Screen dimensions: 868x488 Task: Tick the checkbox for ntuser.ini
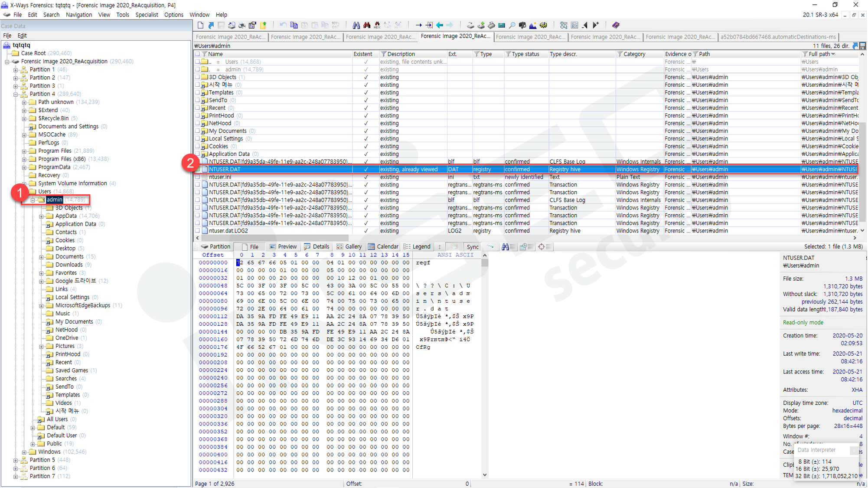(x=198, y=177)
